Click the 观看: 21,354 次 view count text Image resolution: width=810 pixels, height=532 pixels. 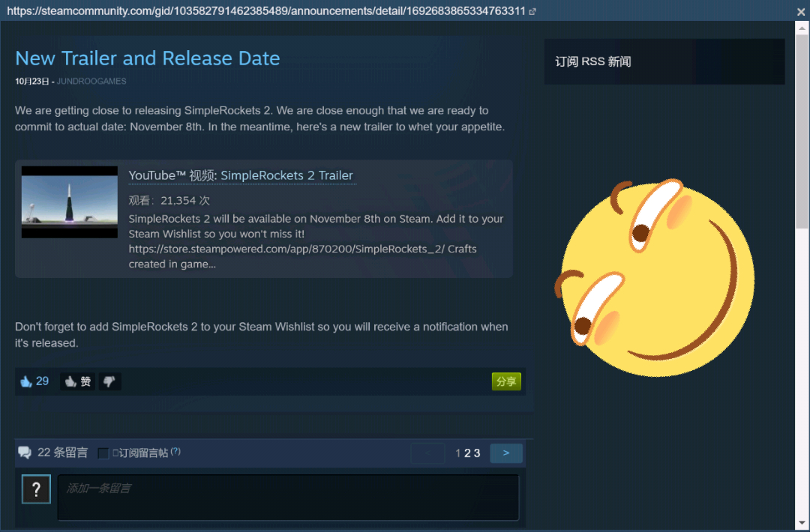(169, 200)
